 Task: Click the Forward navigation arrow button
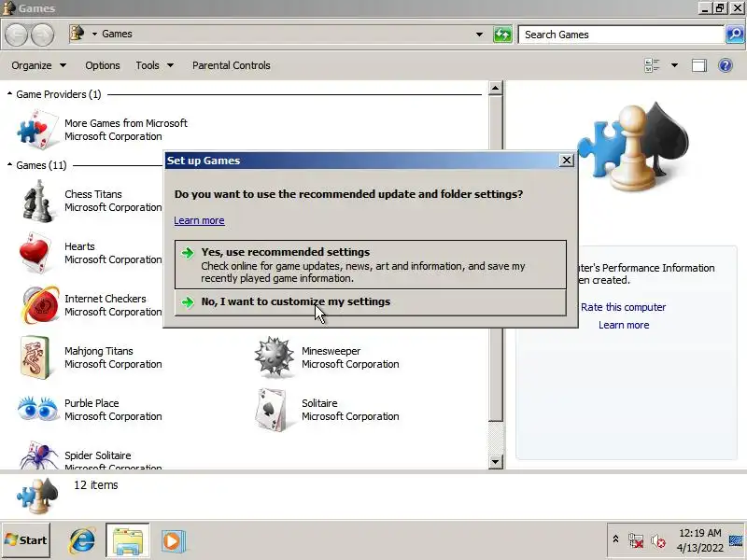point(42,35)
